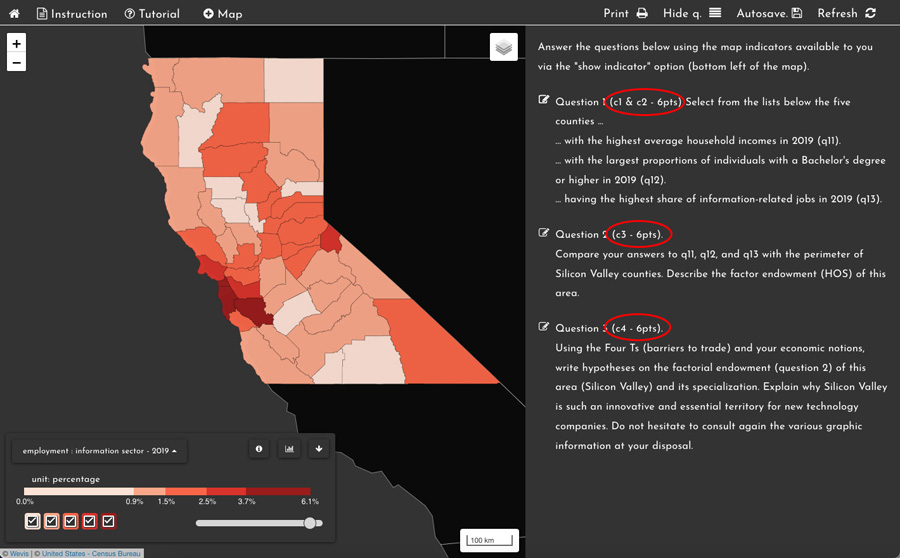900x558 pixels.
Task: Click the printer icon beside Print
Action: coord(642,13)
